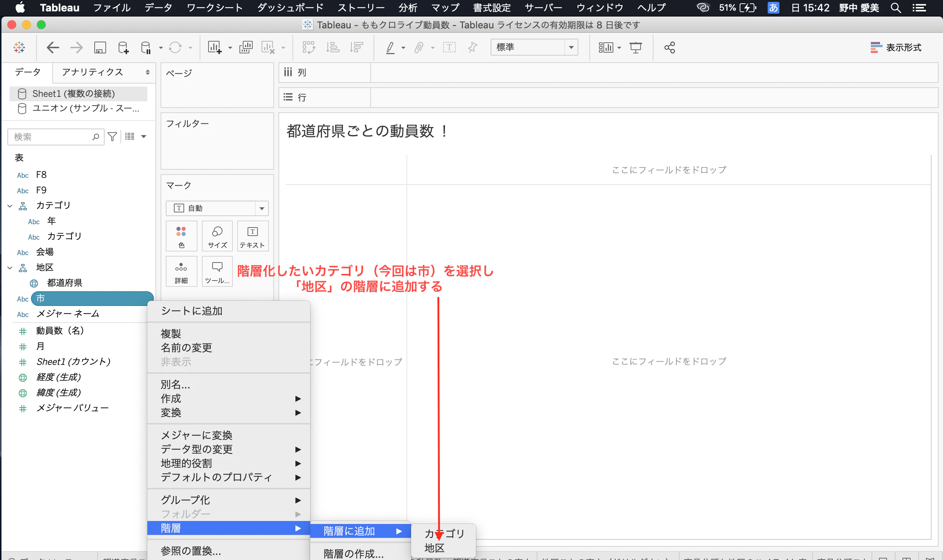This screenshot has height=560, width=943.
Task: Collapse the 地区 hierarchy
Action: pos(10,268)
